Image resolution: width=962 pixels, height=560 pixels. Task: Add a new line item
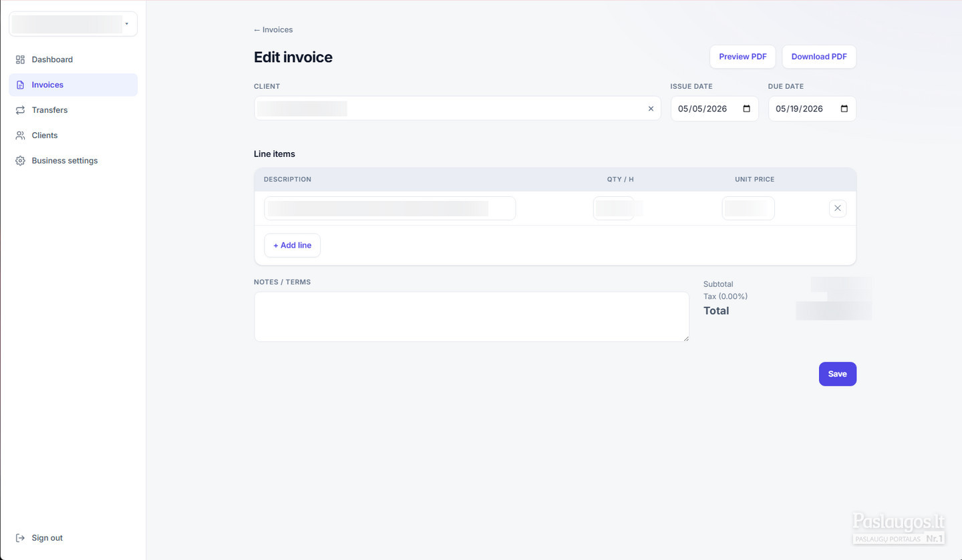click(293, 245)
